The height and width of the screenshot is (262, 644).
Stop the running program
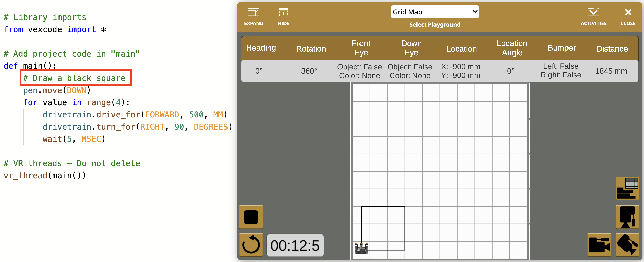(x=251, y=217)
